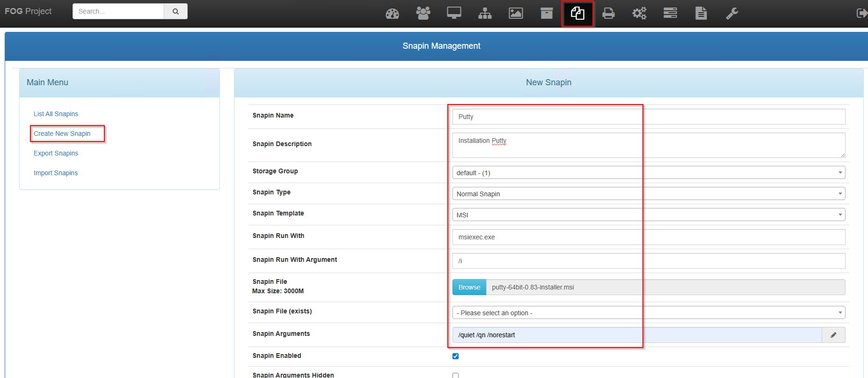Choose Export Snapins from Main Menu
868x378 pixels.
click(56, 153)
